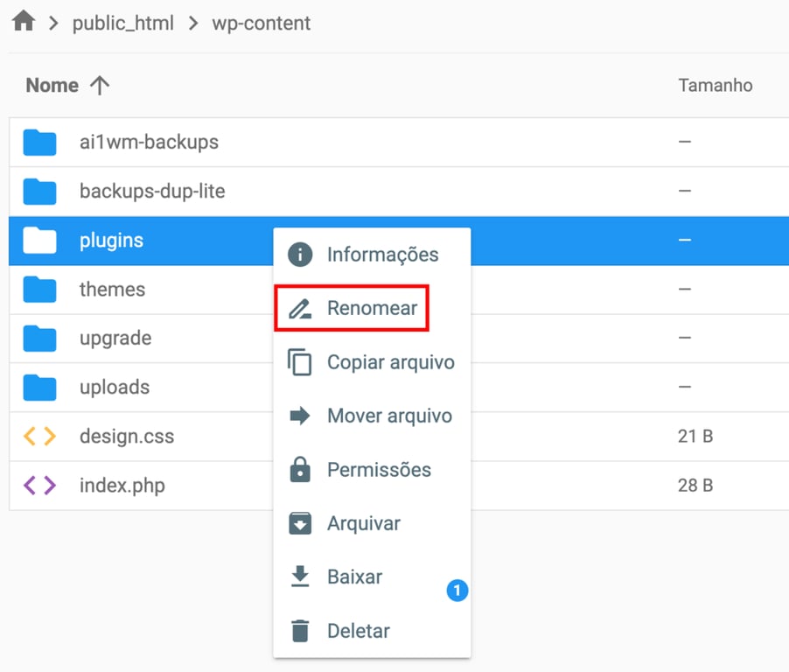Select Permissões in the context menu
Screen dimensions: 789x672
pyautogui.click(x=379, y=469)
